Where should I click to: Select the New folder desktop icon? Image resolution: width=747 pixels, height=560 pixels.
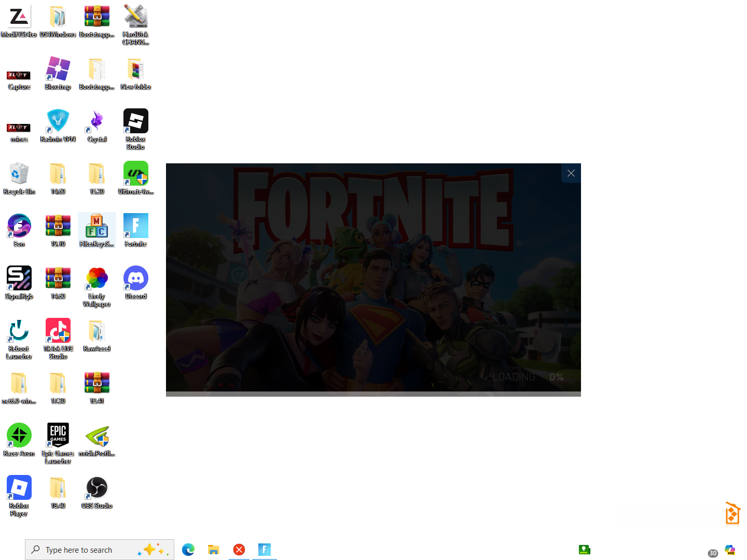tap(136, 74)
